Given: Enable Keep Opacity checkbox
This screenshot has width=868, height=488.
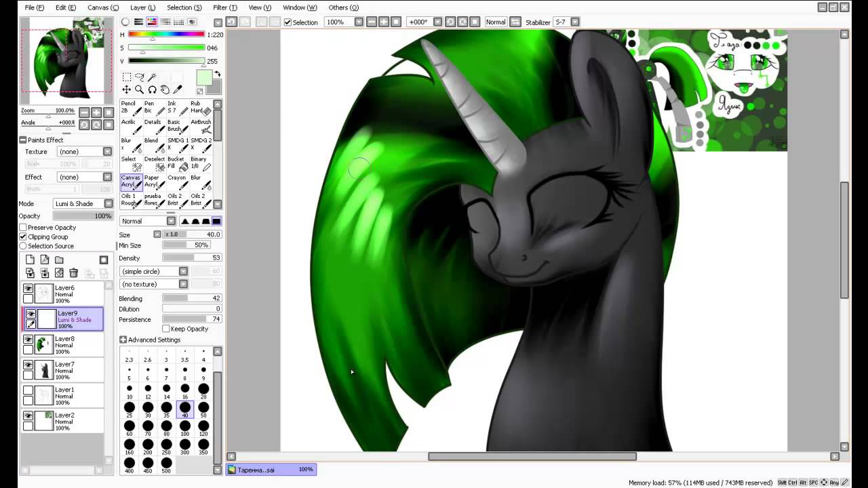Looking at the screenshot, I should coord(165,329).
